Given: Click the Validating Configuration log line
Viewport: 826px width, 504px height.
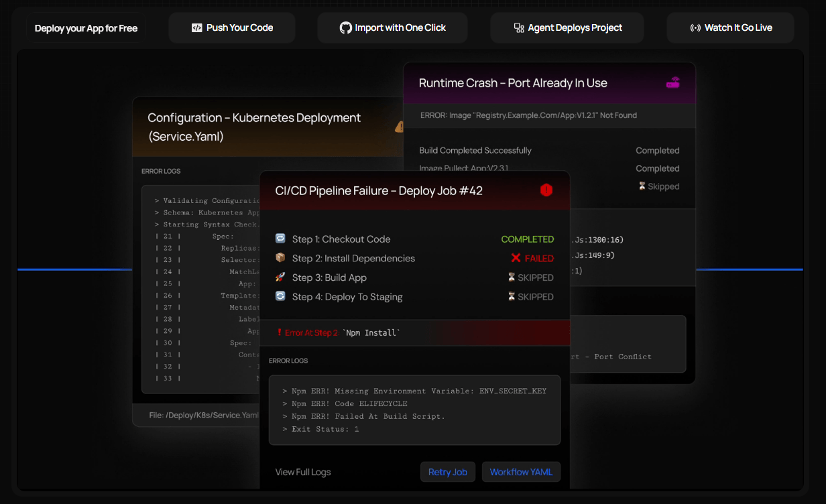Looking at the screenshot, I should point(206,200).
